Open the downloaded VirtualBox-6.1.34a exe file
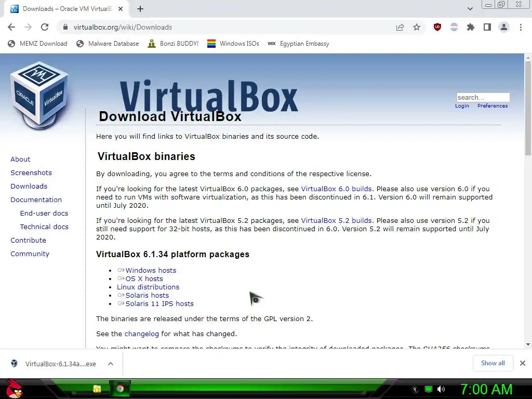532x399 pixels. pyautogui.click(x=54, y=364)
